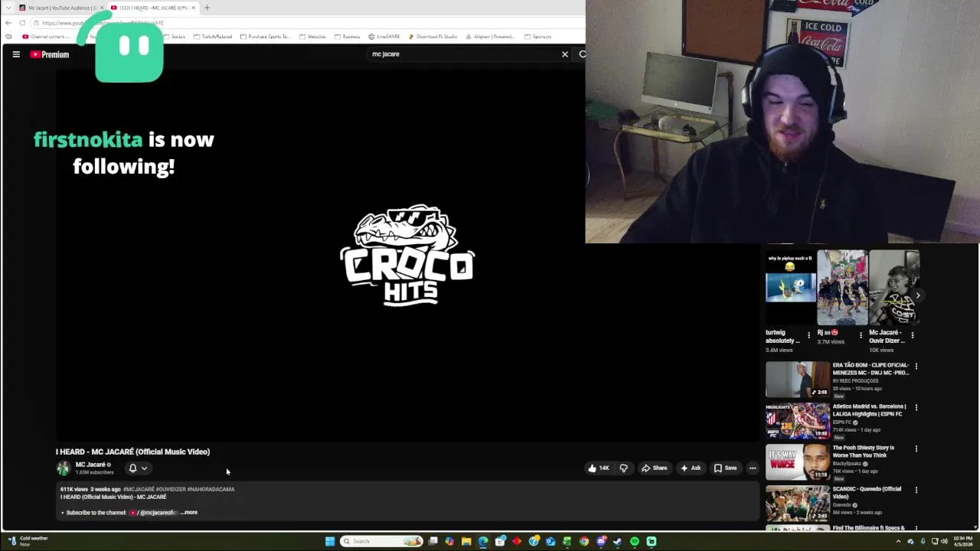Screen dimensions: 980x551
Task: Open the 'Purchase Sports Te...' bookmark folder
Action: click(x=265, y=37)
